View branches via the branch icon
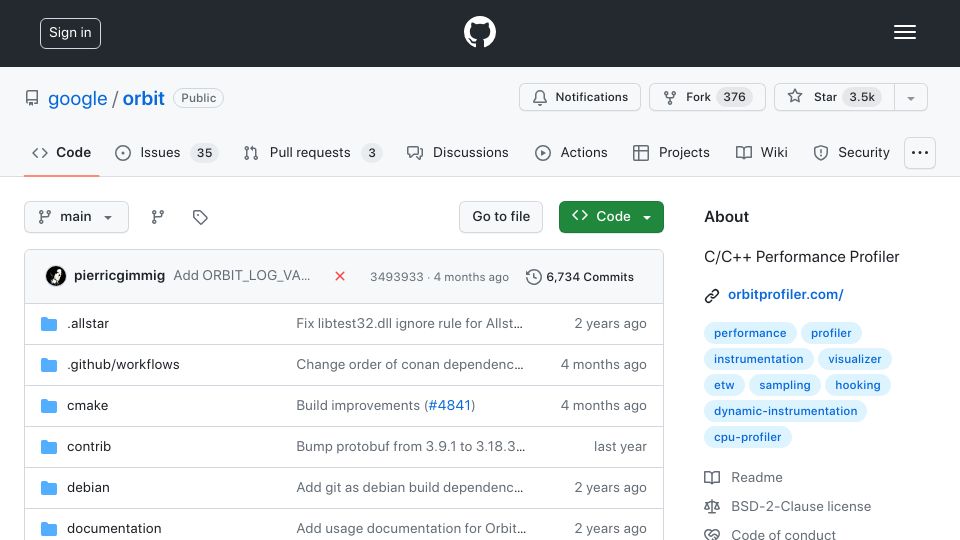 click(x=158, y=217)
